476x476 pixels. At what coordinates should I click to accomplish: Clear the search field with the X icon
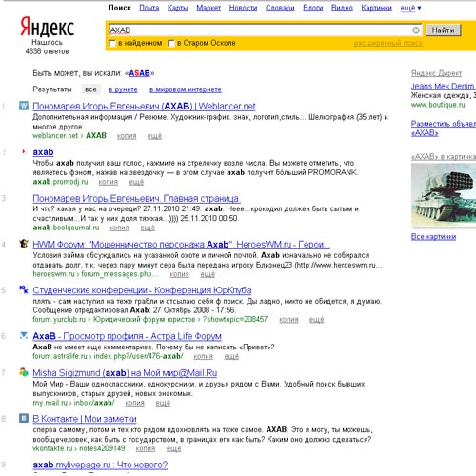(416, 30)
